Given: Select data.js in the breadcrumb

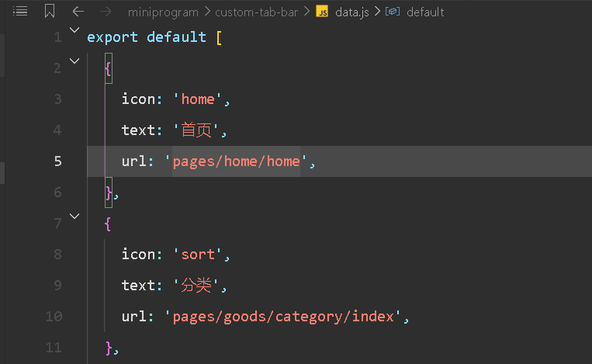Looking at the screenshot, I should pos(352,12).
